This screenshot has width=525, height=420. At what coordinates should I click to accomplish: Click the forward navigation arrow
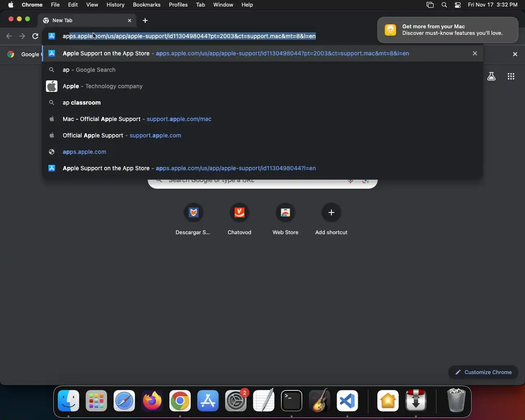tap(22, 36)
